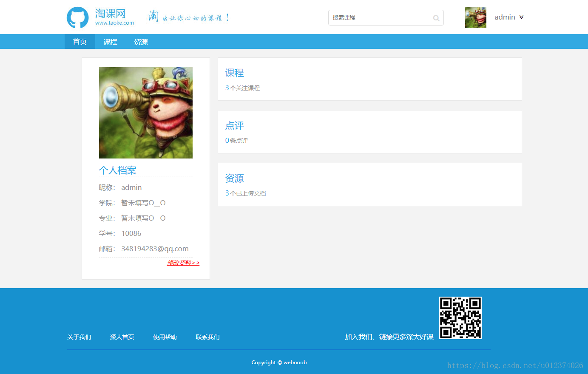Click the email 348194283@qq.com text
588x374 pixels.
click(155, 249)
